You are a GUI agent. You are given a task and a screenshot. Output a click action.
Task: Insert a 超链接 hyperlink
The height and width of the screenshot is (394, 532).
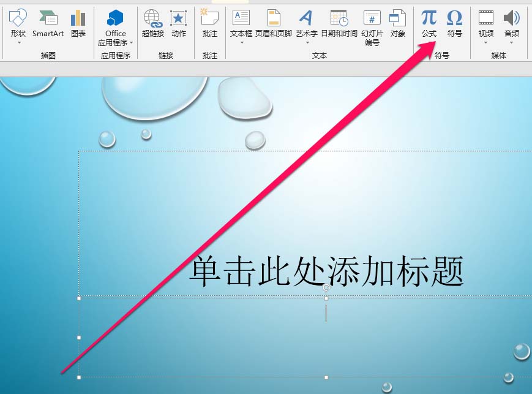[152, 24]
